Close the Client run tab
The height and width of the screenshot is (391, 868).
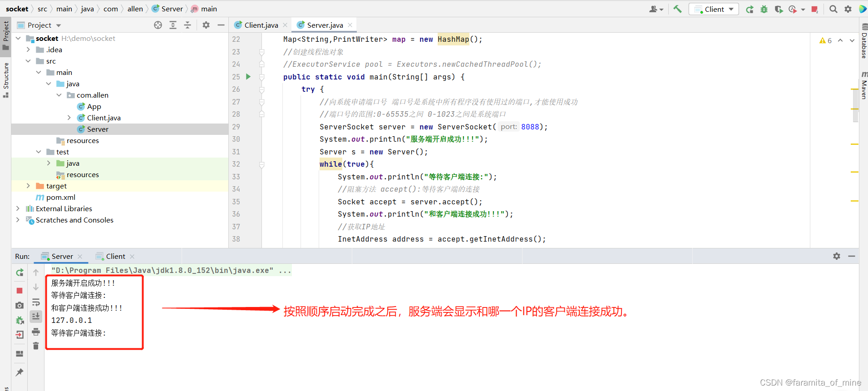click(132, 257)
